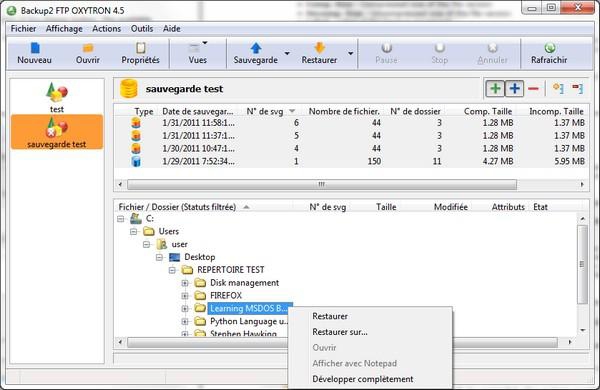Screen dimensions: 600x390
Task: Select the Python Language folder row
Action: (248, 321)
